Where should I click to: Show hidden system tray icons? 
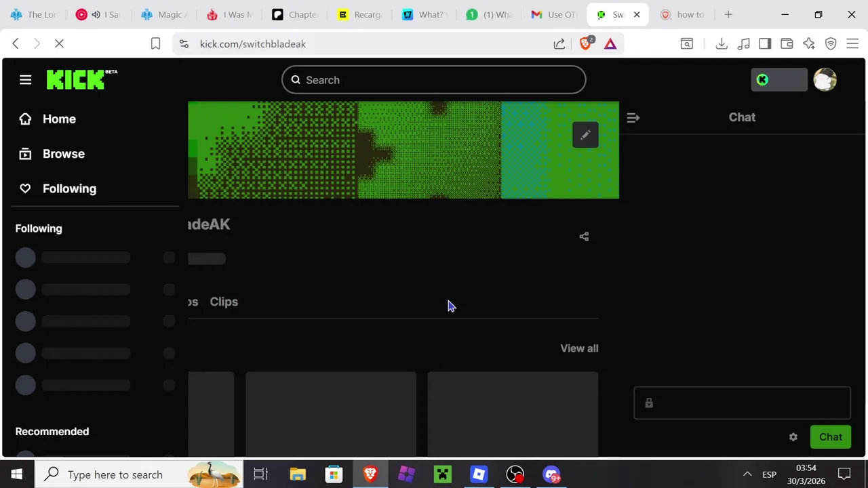[x=747, y=474]
